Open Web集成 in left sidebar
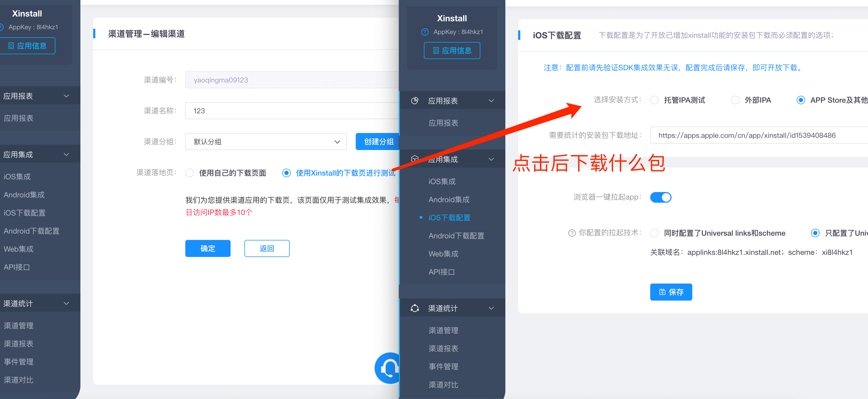The width and height of the screenshot is (868, 399). pyautogui.click(x=19, y=250)
